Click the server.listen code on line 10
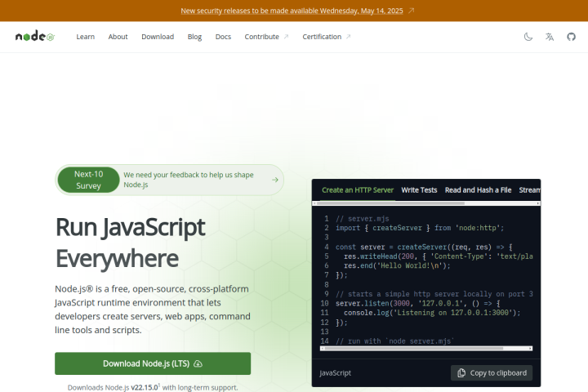This screenshot has width=588, height=392. (x=418, y=304)
